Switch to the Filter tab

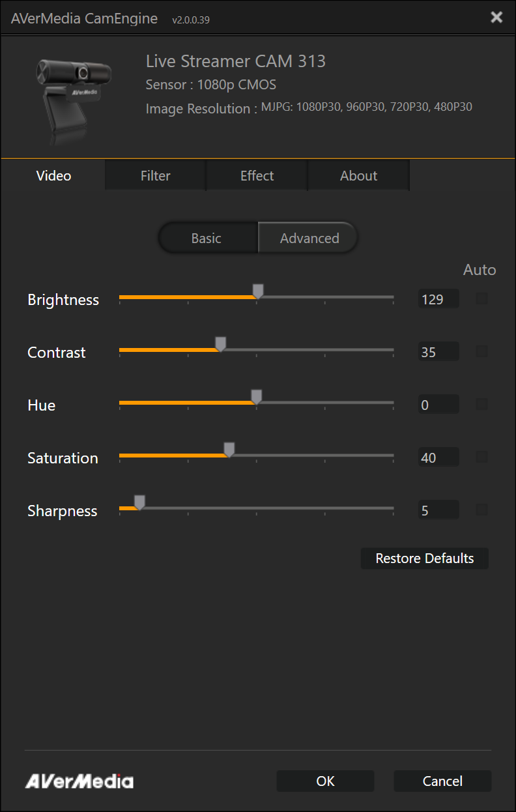(156, 175)
